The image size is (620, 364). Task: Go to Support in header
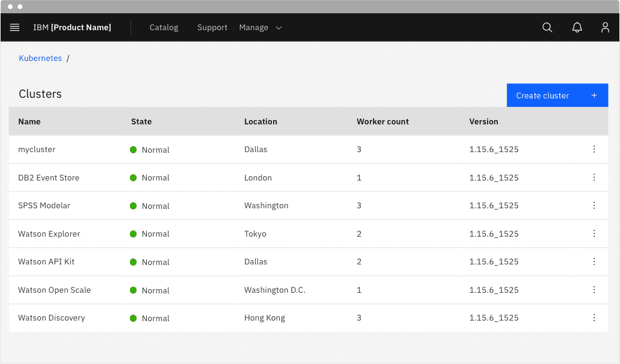click(212, 28)
